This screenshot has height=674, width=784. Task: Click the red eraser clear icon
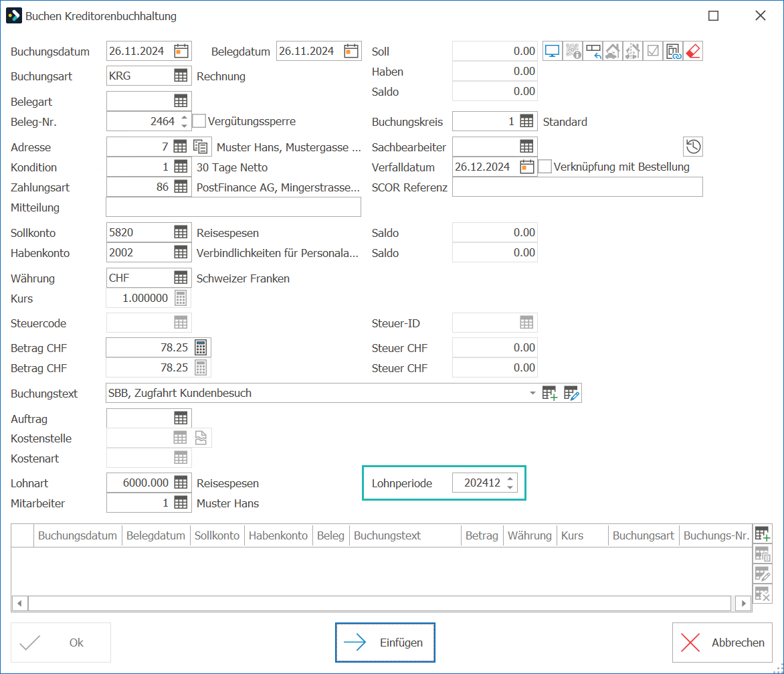(693, 51)
